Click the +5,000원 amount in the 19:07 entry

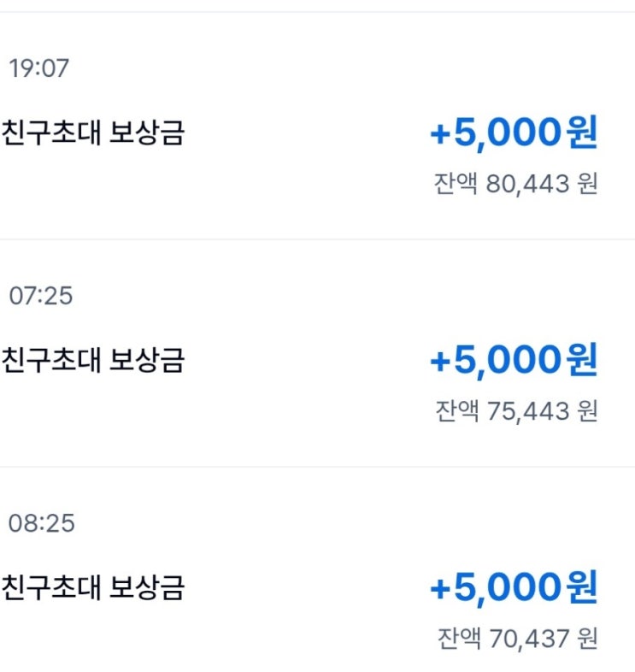point(513,134)
